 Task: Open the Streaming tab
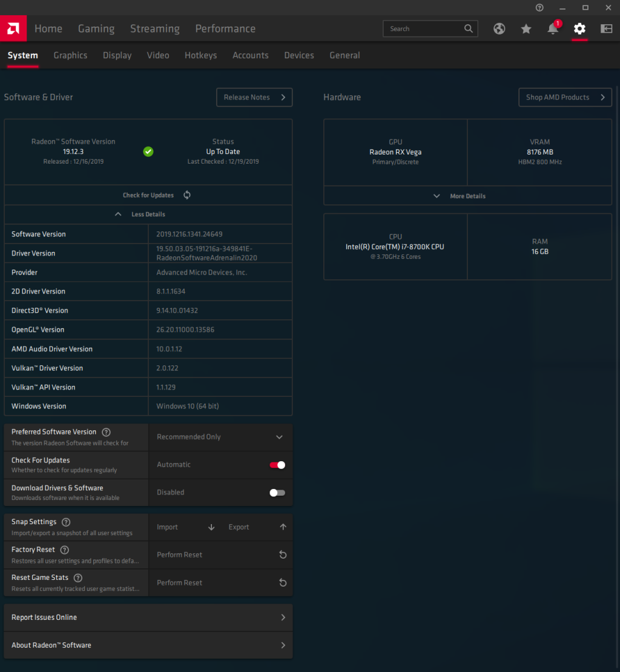[x=155, y=28]
